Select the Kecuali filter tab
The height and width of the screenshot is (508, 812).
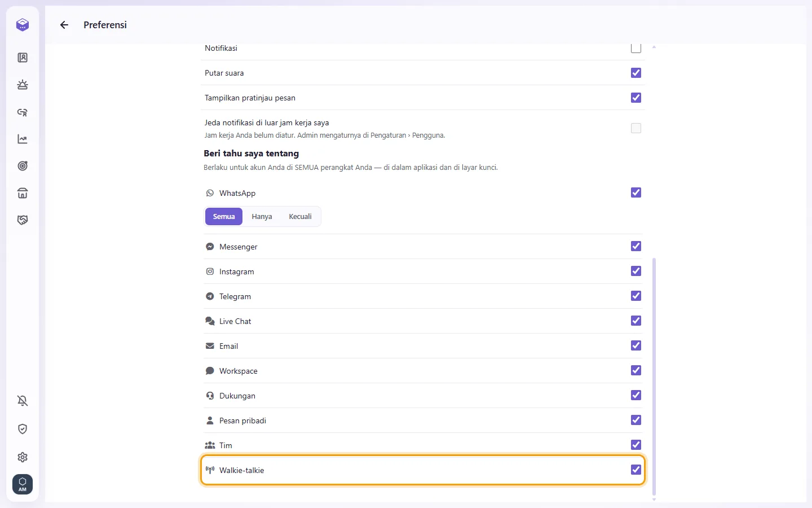pyautogui.click(x=300, y=217)
